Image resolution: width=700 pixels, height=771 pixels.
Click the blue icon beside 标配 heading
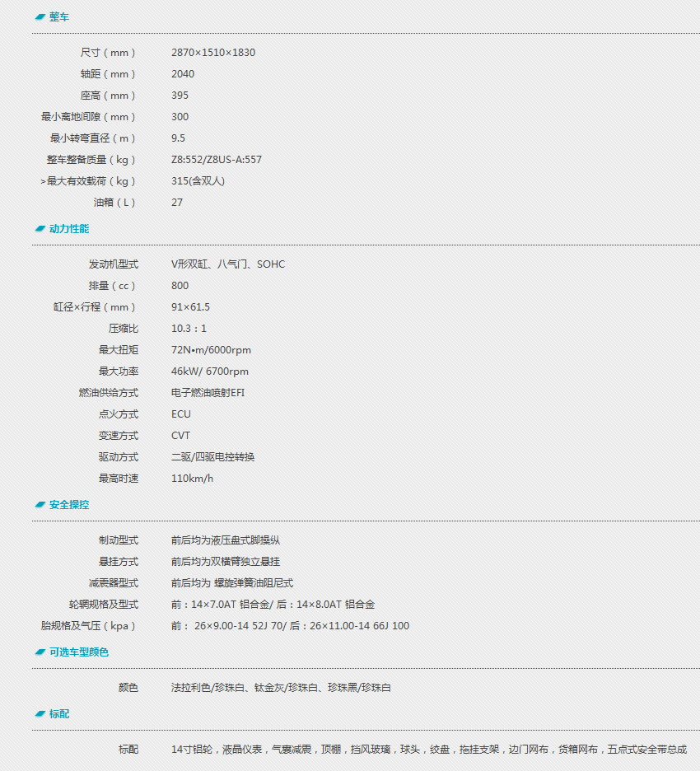[40, 714]
